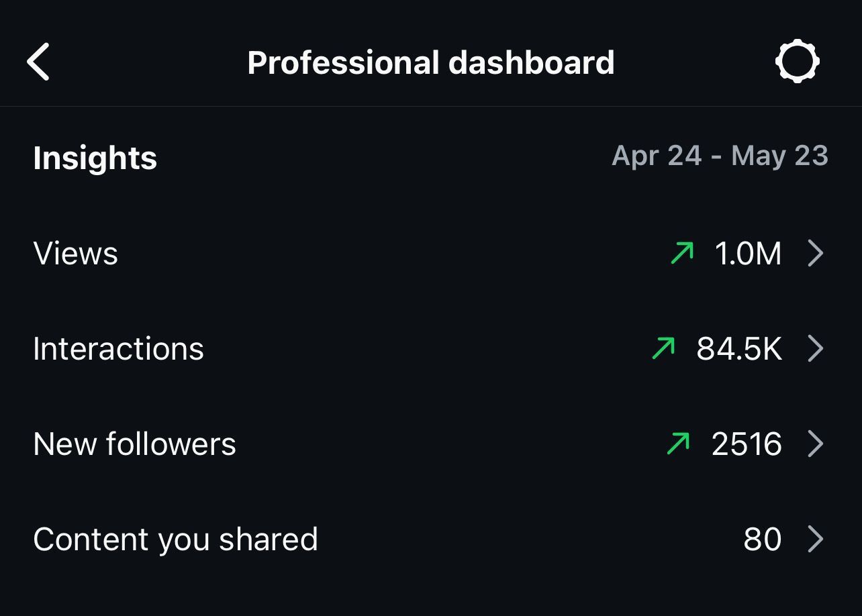The image size is (862, 616).
Task: Tap the green trend arrow for Interactions
Action: click(x=663, y=349)
